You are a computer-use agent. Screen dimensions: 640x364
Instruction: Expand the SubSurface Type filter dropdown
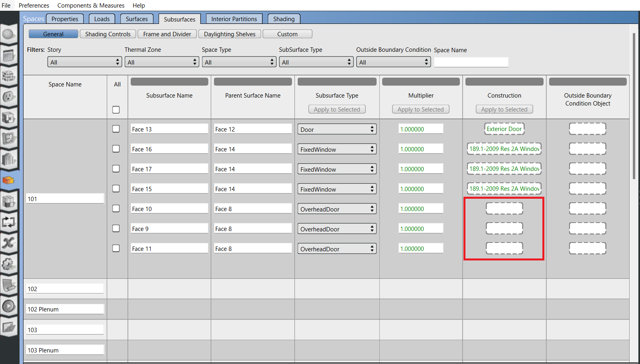pyautogui.click(x=316, y=62)
